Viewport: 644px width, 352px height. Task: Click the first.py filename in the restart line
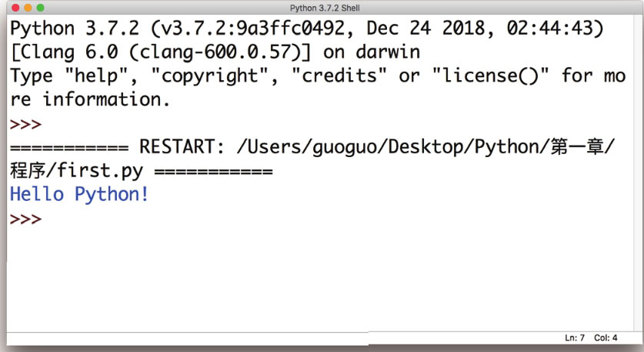point(100,171)
